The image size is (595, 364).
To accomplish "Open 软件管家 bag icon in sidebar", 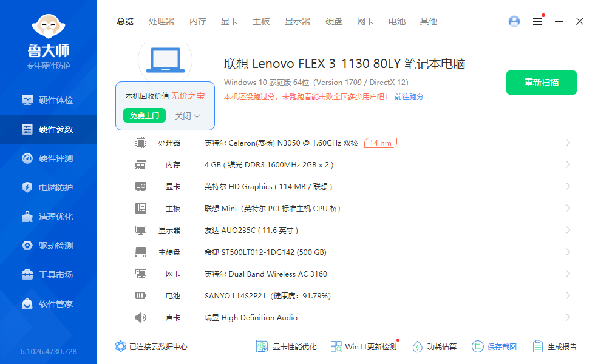I will tap(27, 304).
